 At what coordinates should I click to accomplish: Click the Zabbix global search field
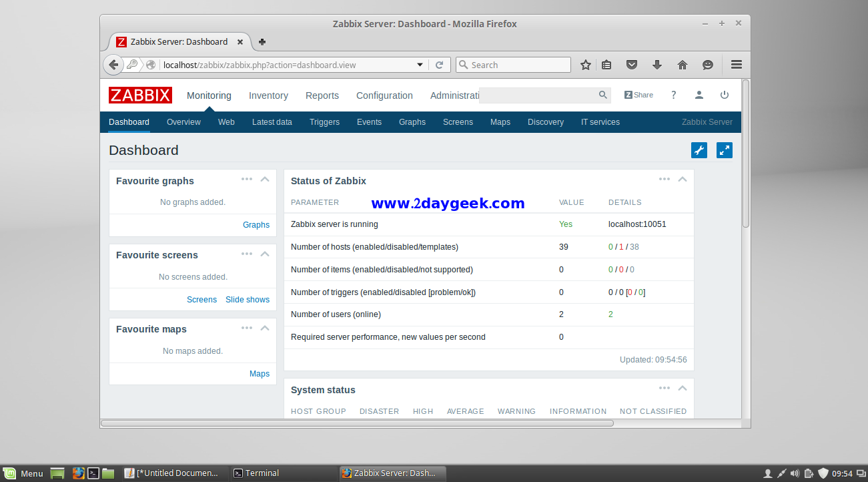pyautogui.click(x=538, y=95)
